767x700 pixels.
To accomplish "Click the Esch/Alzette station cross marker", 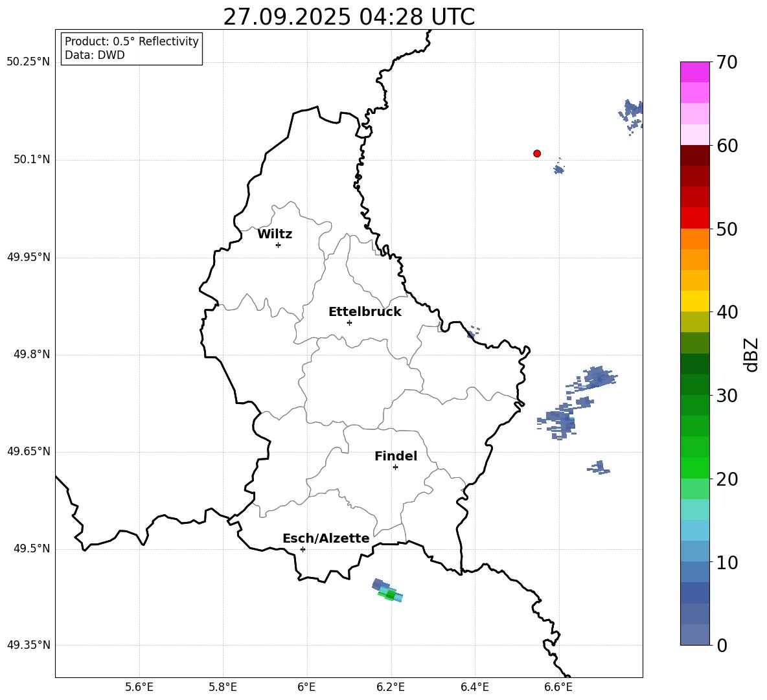I will point(303,549).
